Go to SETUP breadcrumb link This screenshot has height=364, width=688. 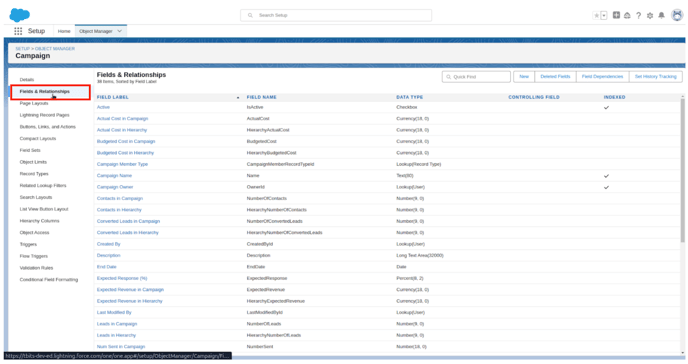point(22,49)
